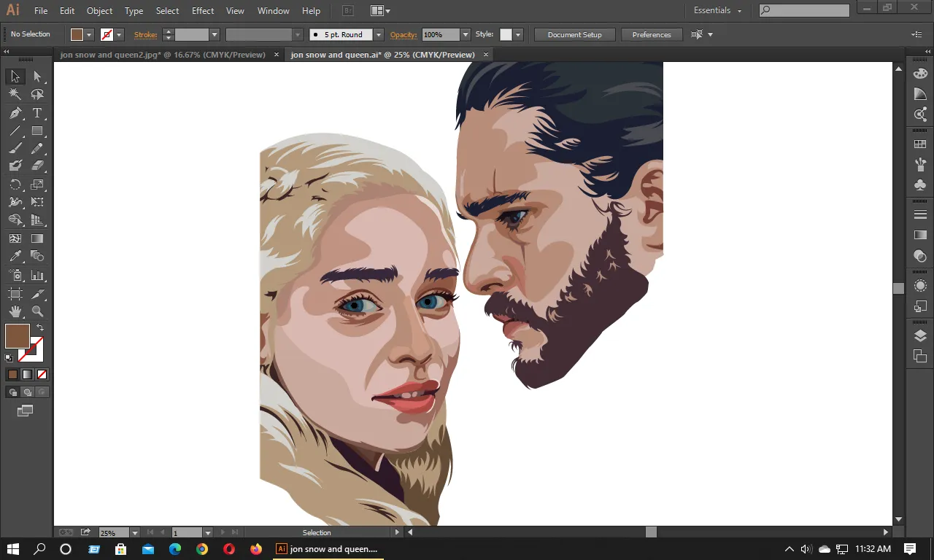This screenshot has height=560, width=934.
Task: Select the Type tool
Action: tap(37, 113)
